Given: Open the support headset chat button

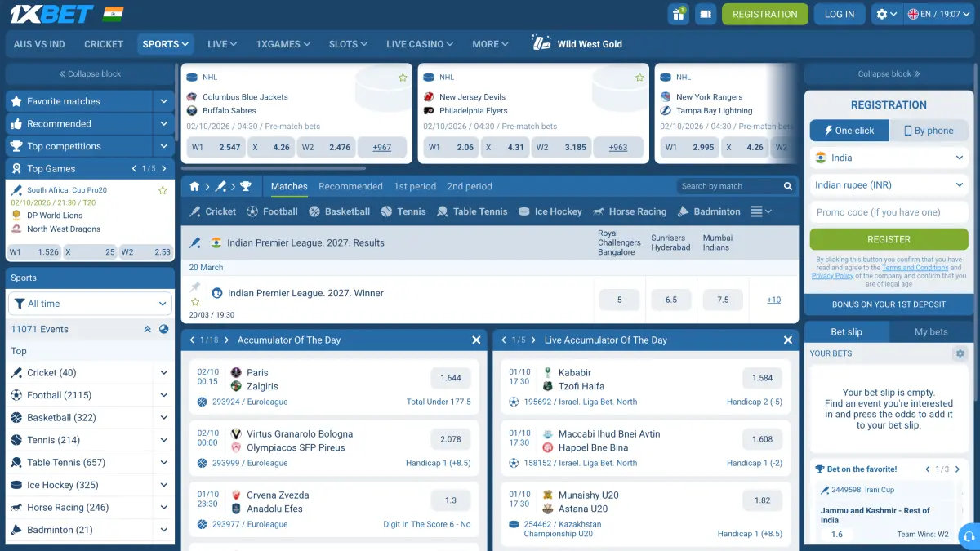Looking at the screenshot, I should click(x=969, y=536).
